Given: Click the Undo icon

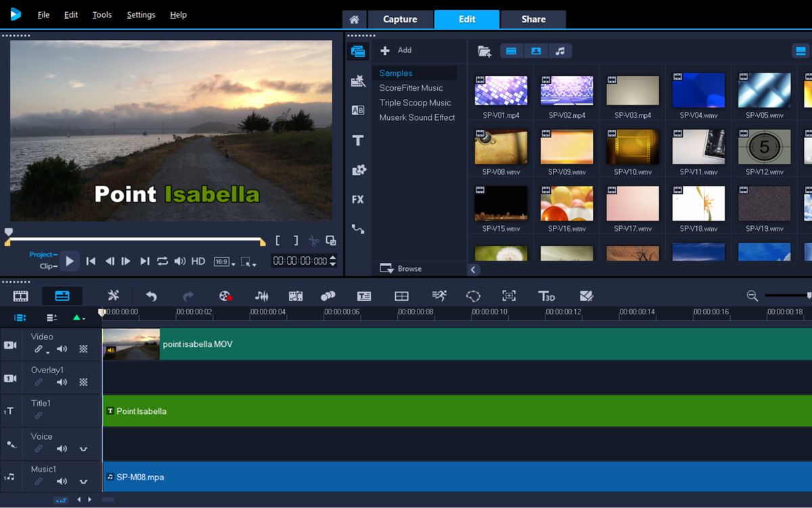Looking at the screenshot, I should tap(150, 296).
